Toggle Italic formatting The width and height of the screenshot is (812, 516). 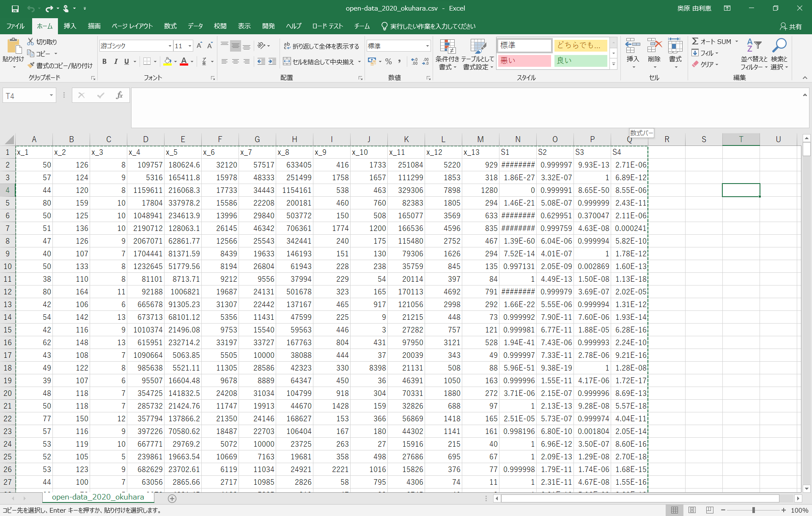click(x=115, y=62)
